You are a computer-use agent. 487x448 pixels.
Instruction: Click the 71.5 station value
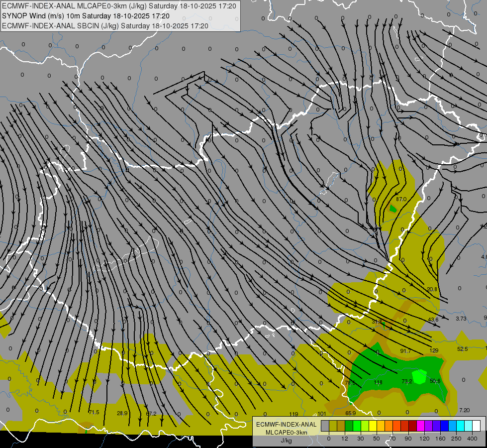tap(94, 412)
